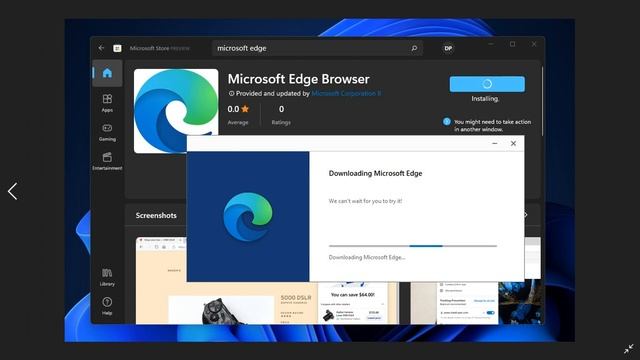Click the search magnifier icon
This screenshot has height=360, width=640.
pos(414,48)
